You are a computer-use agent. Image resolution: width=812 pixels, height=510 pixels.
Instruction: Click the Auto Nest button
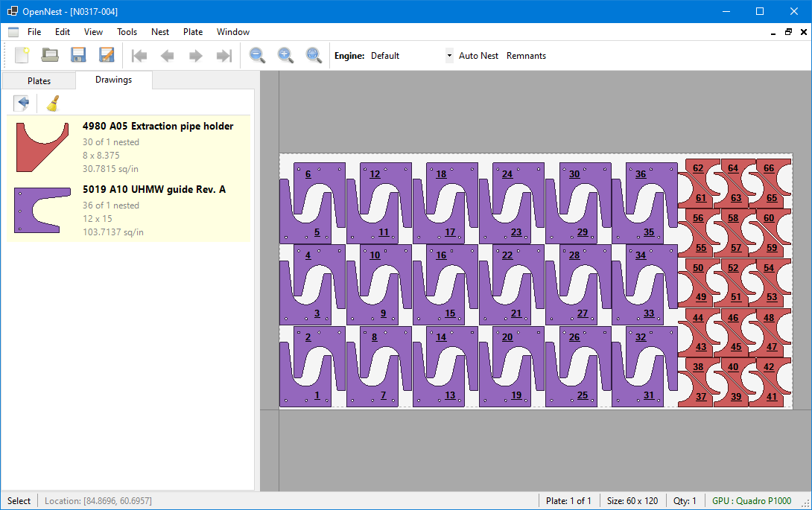[x=478, y=56]
